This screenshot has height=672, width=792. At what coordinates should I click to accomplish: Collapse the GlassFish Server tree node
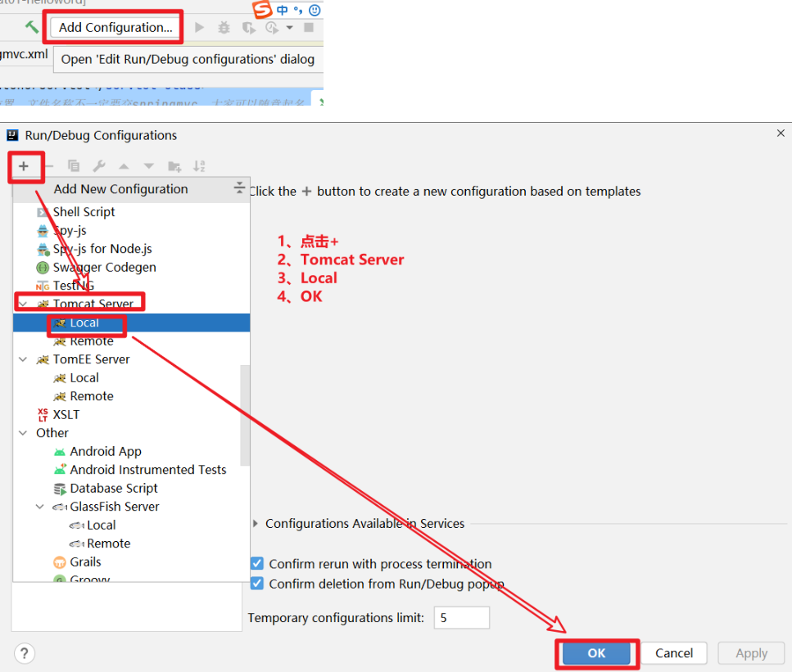click(40, 507)
